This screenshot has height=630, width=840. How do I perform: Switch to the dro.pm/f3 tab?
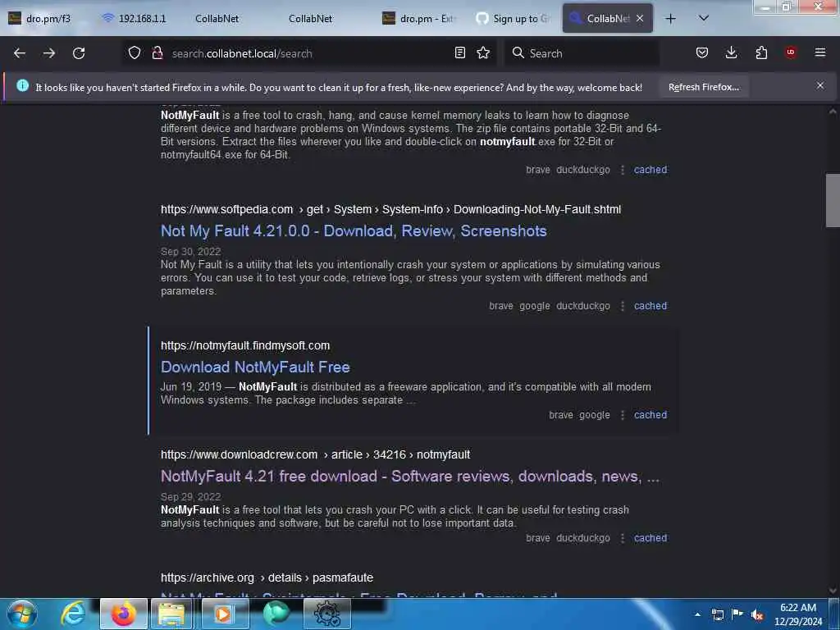[x=47, y=18]
